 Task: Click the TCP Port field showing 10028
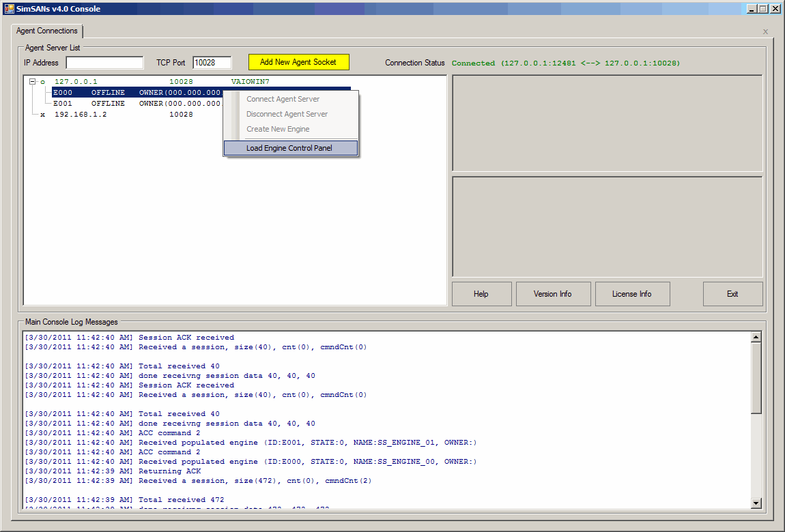212,63
